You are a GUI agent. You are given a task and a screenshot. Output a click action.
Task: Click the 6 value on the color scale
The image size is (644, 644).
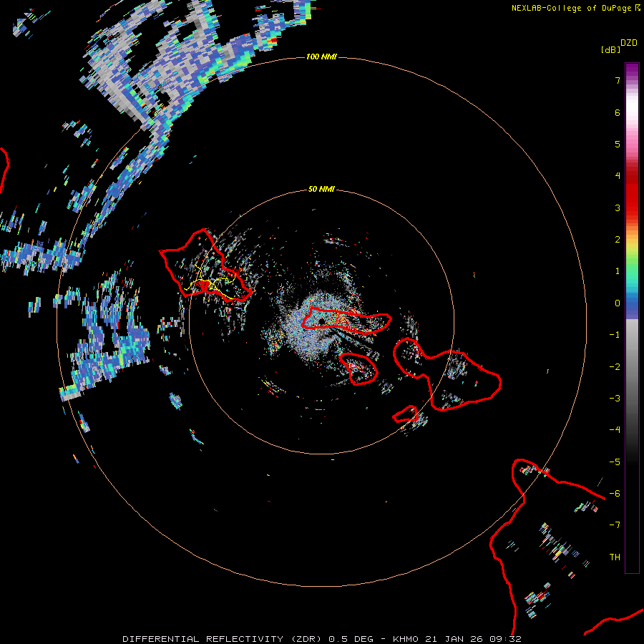(618, 112)
